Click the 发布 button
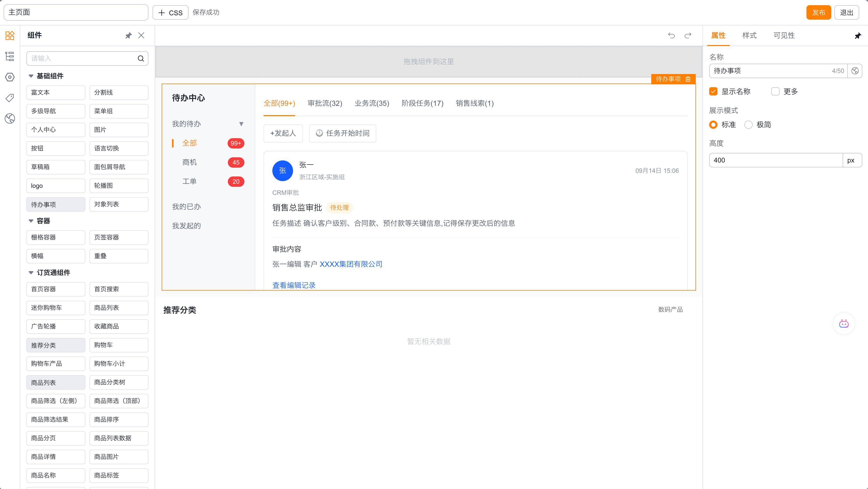The image size is (868, 489). [x=818, y=12]
